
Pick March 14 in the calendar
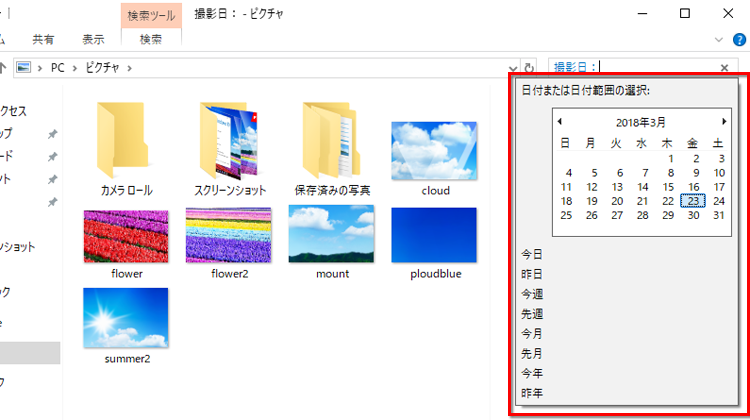pos(642,187)
